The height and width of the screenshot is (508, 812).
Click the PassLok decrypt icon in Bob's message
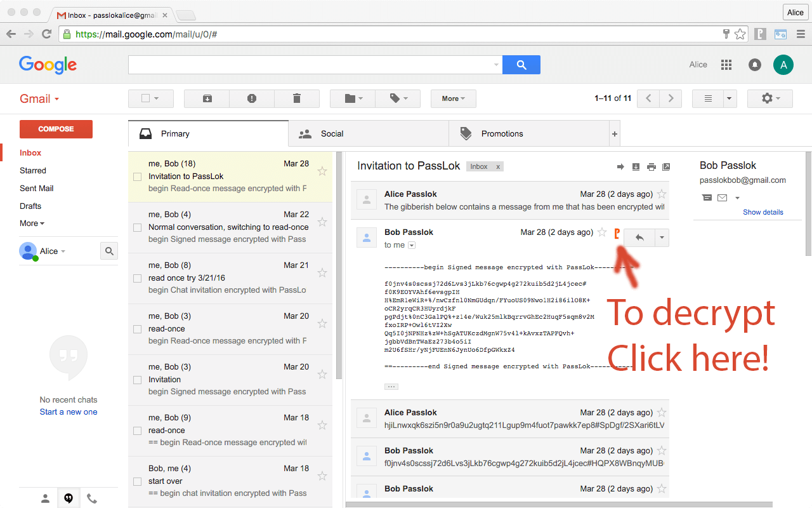(x=617, y=234)
